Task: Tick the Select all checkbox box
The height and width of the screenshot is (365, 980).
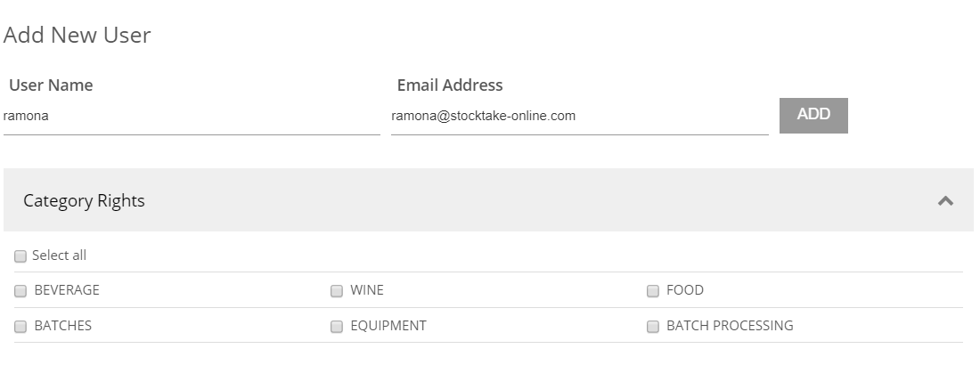Action: (20, 256)
